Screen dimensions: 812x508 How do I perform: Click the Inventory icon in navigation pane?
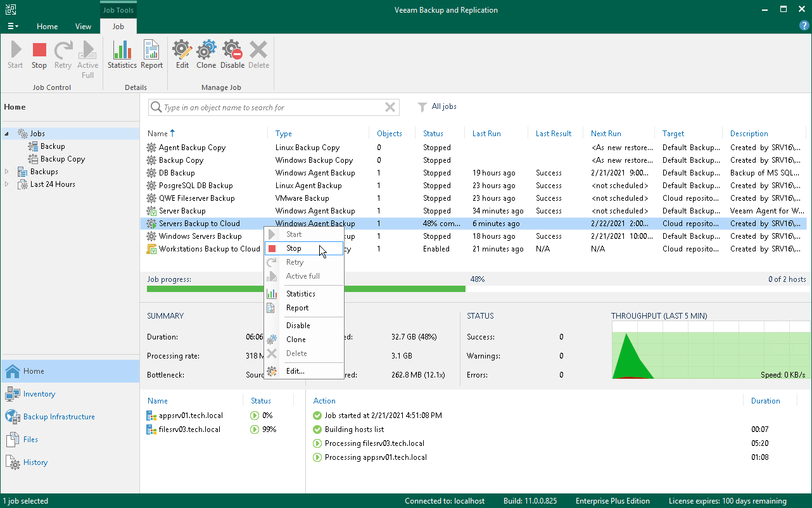click(13, 394)
